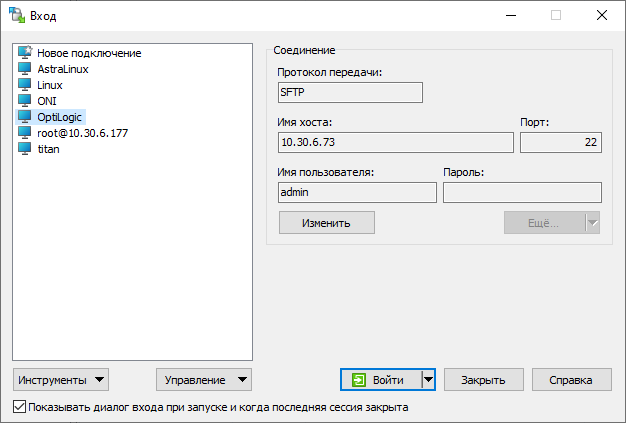
Task: Click the empty Пароль field
Action: 522,192
